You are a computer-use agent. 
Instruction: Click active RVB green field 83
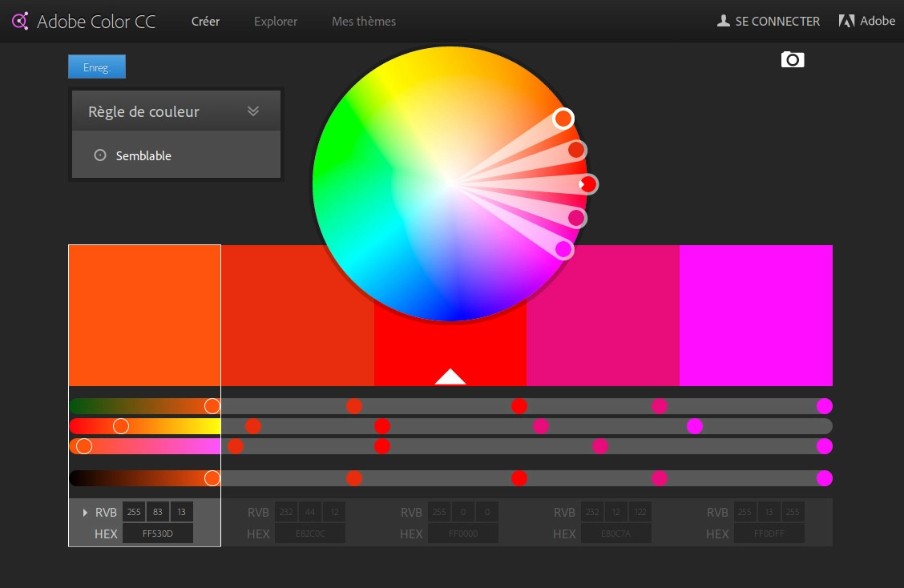tap(157, 512)
